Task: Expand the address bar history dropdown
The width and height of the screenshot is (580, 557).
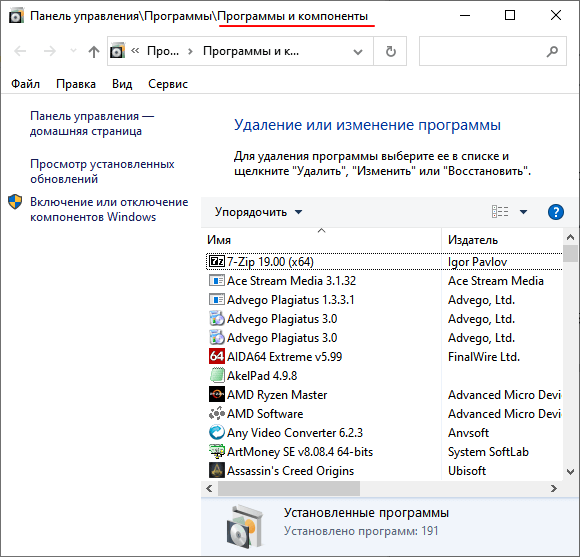Action: pos(358,51)
